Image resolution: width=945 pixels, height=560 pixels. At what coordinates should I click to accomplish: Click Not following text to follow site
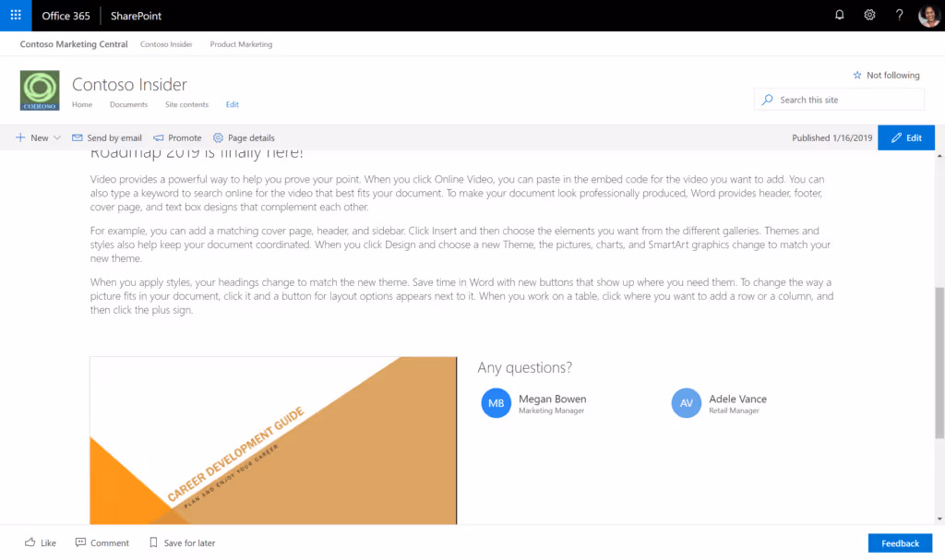(893, 76)
